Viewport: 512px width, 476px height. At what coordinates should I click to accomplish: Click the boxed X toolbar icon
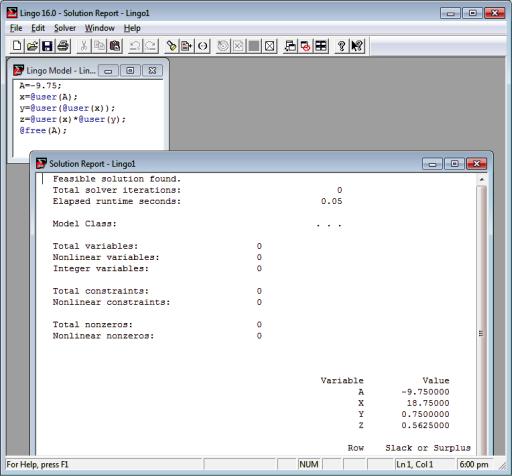tap(269, 46)
